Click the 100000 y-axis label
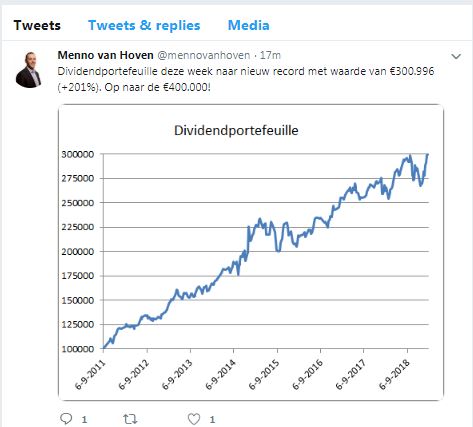This screenshot has height=427, width=473. click(77, 349)
